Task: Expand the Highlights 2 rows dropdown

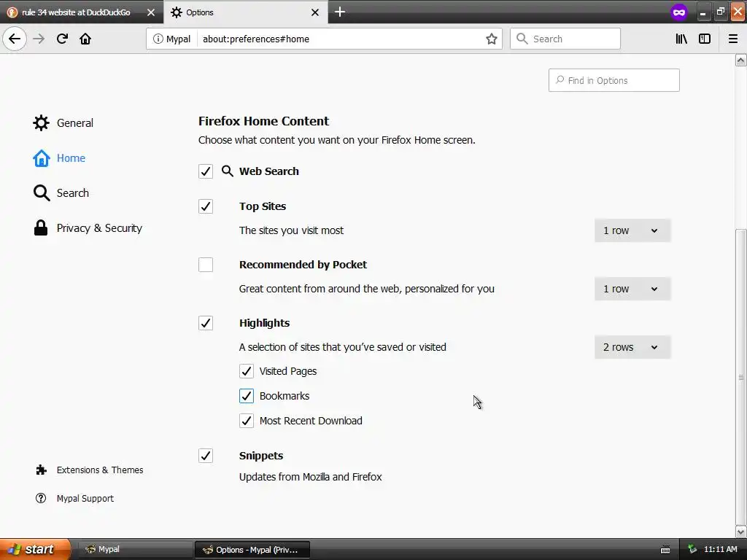Action: click(x=632, y=347)
